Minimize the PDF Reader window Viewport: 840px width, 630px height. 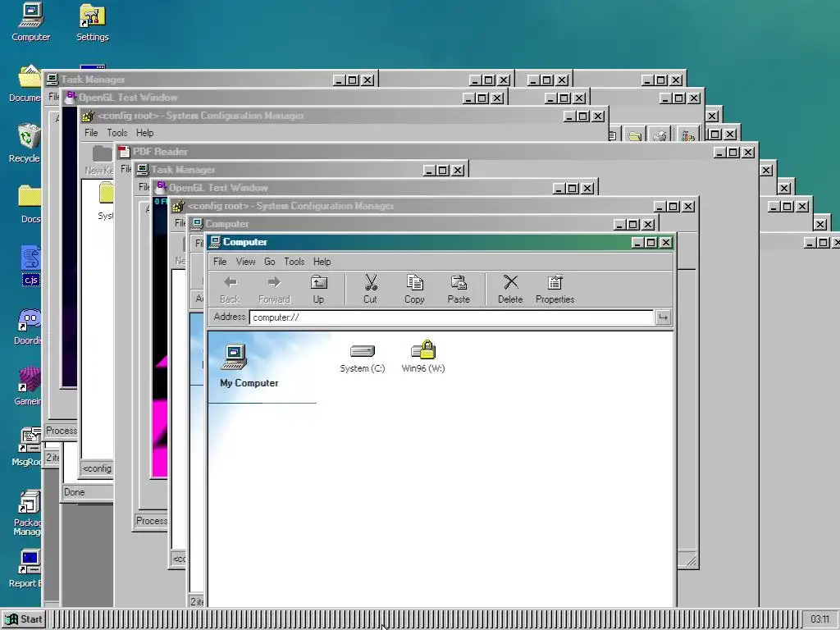(x=720, y=152)
